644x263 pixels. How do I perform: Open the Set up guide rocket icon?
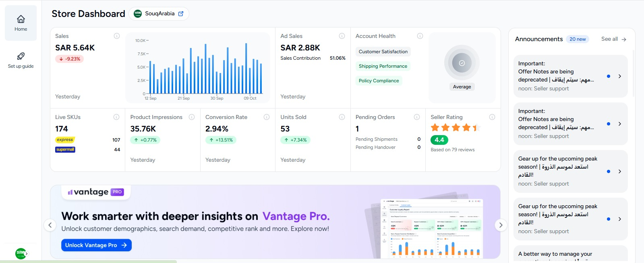(x=21, y=56)
